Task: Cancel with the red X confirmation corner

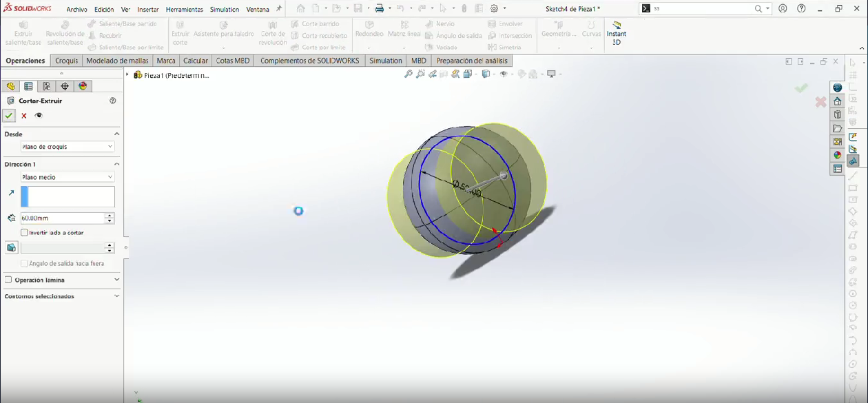Action: [820, 102]
